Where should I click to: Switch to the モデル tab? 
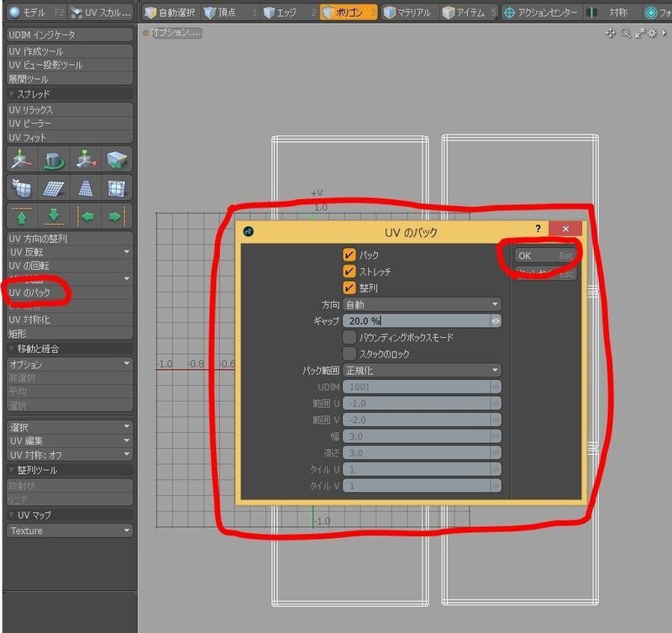36,13
